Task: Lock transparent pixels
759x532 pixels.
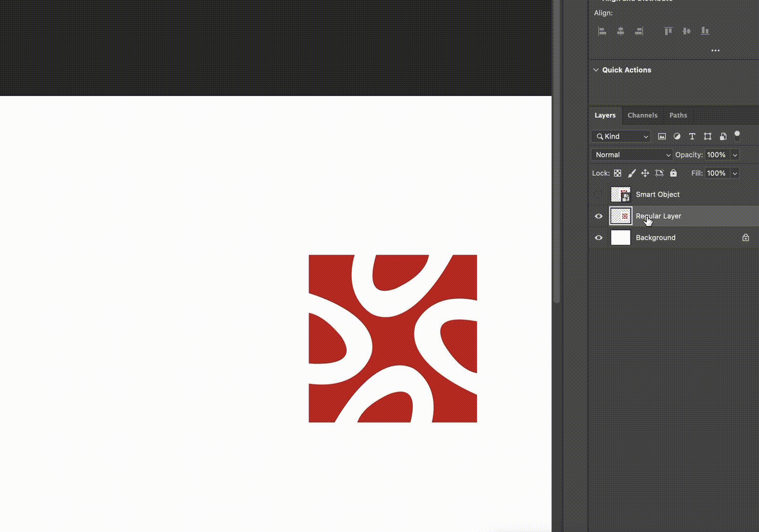Action: [618, 173]
